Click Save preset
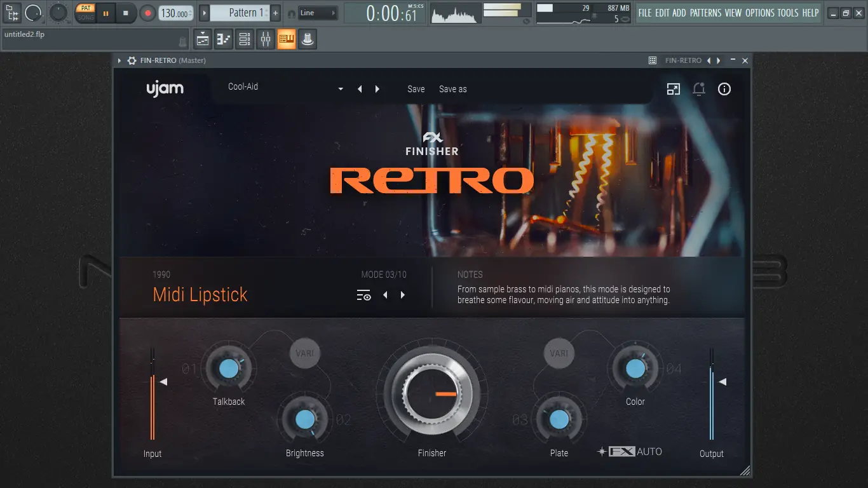This screenshot has height=488, width=868. (416, 89)
